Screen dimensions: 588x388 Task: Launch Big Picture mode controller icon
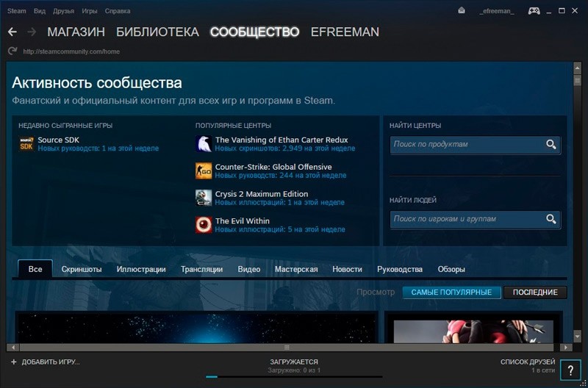pos(534,11)
